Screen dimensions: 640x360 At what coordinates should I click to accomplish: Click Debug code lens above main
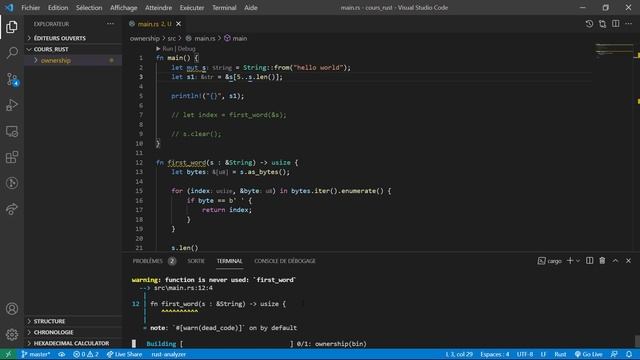click(x=187, y=49)
